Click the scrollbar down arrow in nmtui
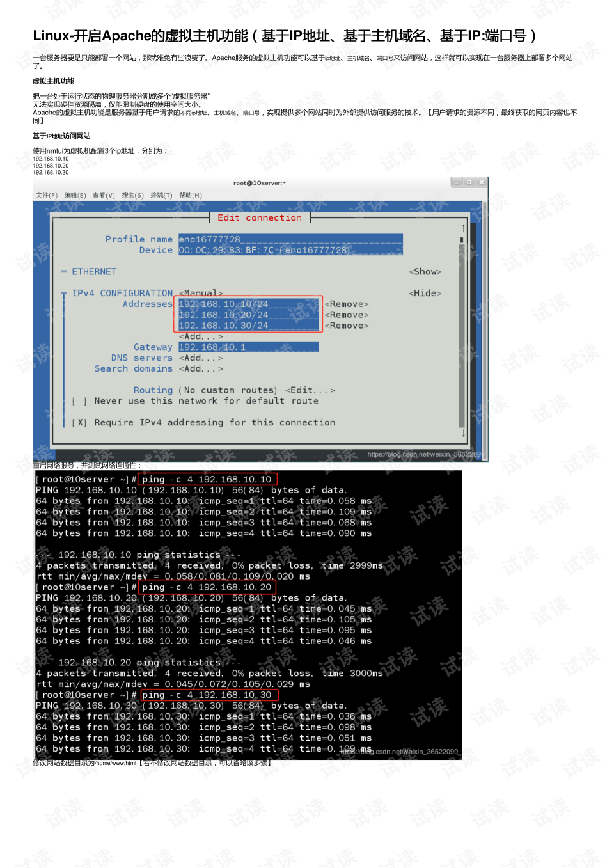 (x=463, y=433)
